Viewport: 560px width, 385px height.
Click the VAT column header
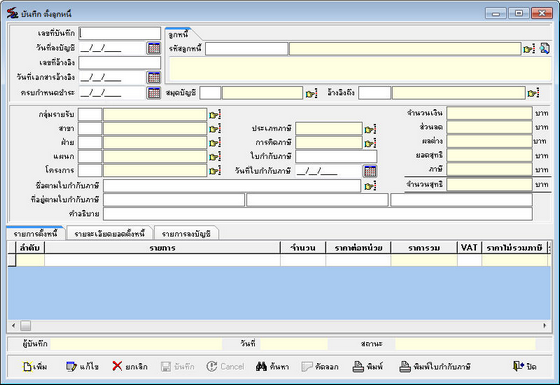[x=469, y=248]
